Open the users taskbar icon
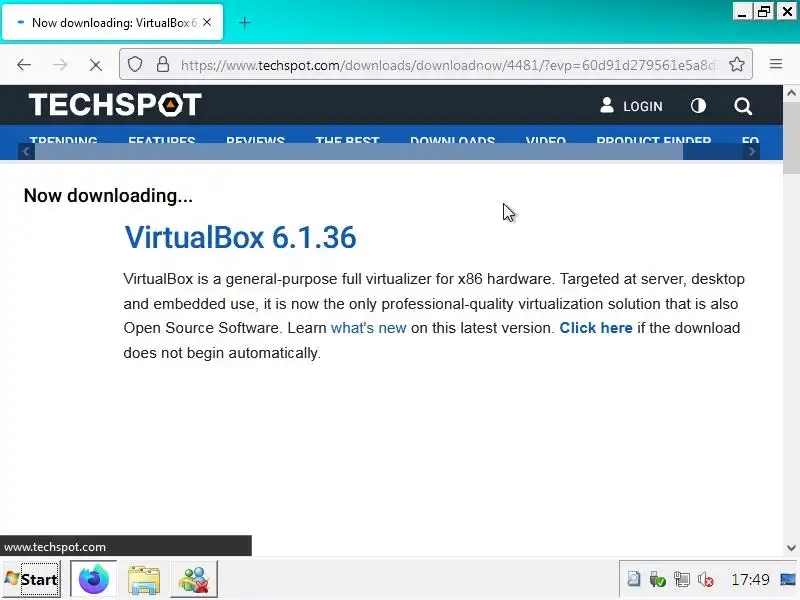This screenshot has width=800, height=600. (x=194, y=579)
